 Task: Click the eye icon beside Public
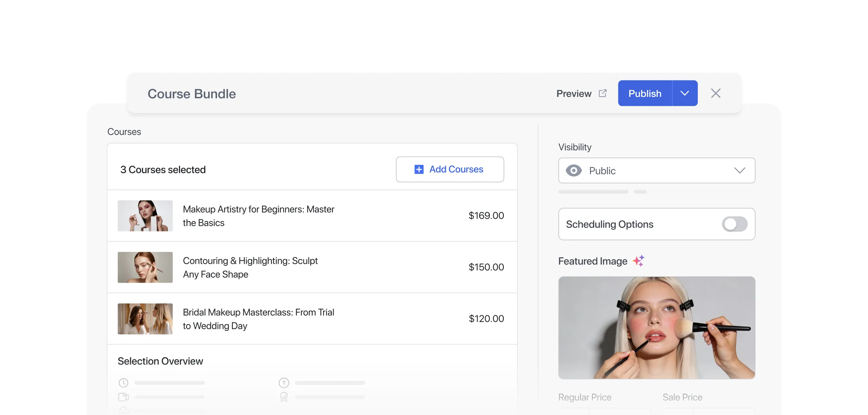tap(574, 171)
